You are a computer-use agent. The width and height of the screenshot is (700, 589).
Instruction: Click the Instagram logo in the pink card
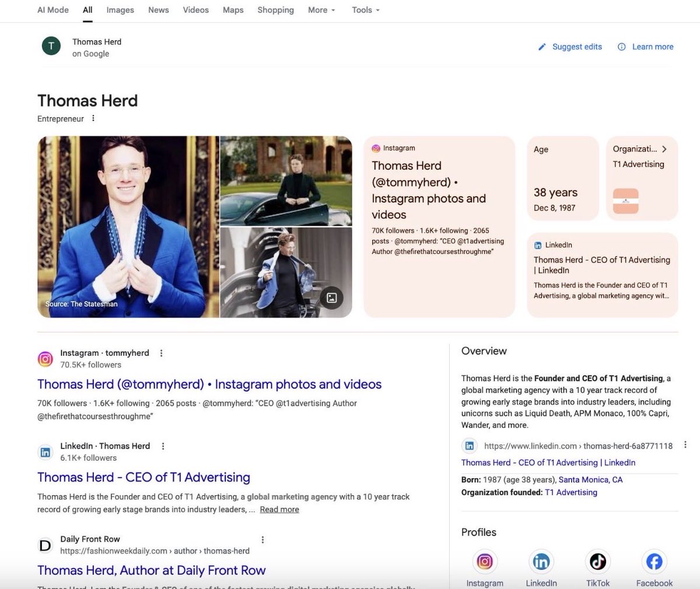376,148
